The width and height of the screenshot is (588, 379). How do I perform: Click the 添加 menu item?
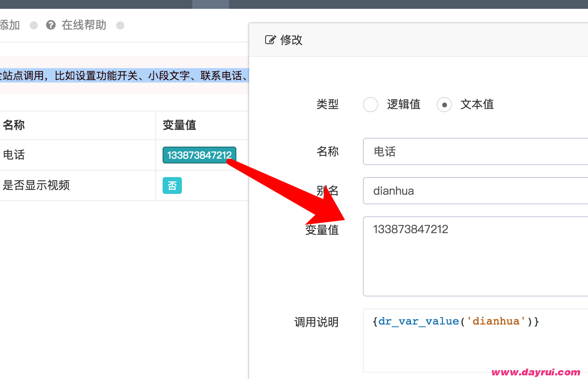[x=10, y=25]
